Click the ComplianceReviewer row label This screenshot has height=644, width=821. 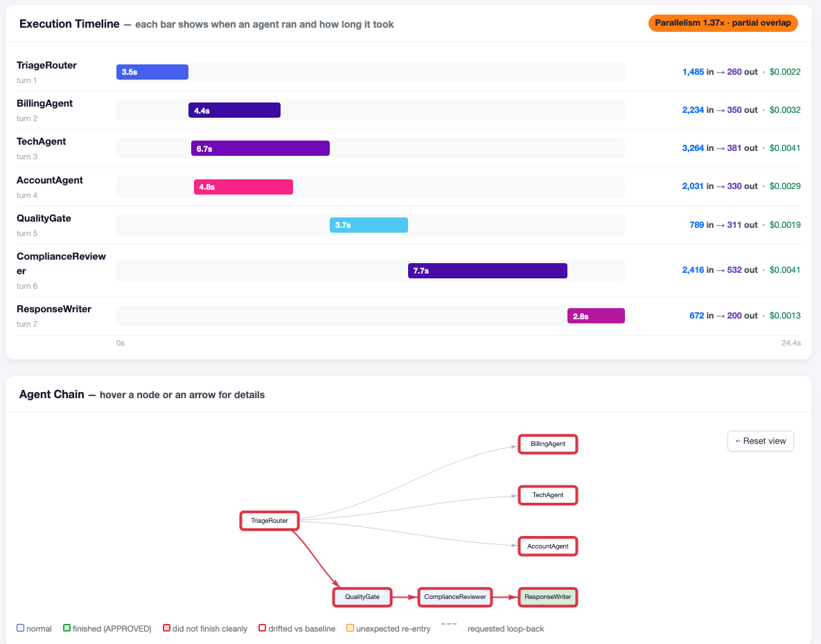coord(61,264)
